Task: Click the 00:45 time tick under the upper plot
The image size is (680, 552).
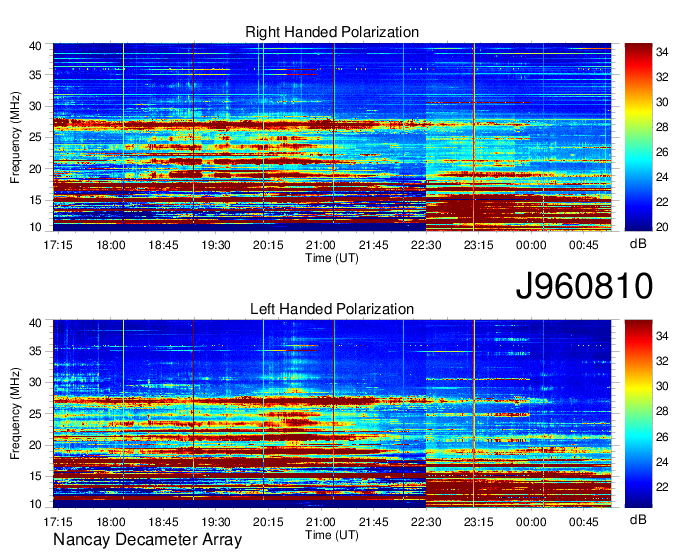Action: point(583,245)
